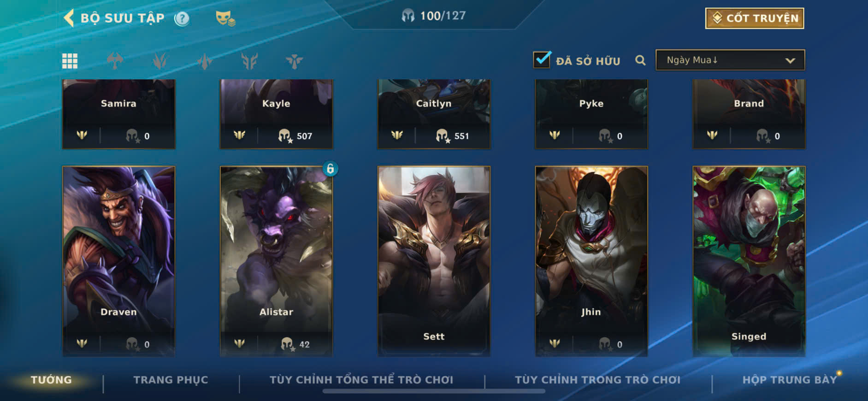Go back using the Bộ Sưu Tập arrow
Screen dimensions: 868x401
(69, 18)
